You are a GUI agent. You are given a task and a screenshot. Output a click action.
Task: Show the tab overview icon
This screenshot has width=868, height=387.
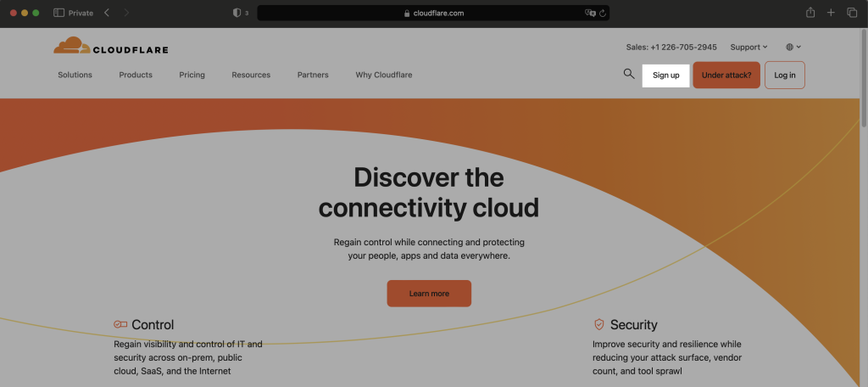click(852, 13)
